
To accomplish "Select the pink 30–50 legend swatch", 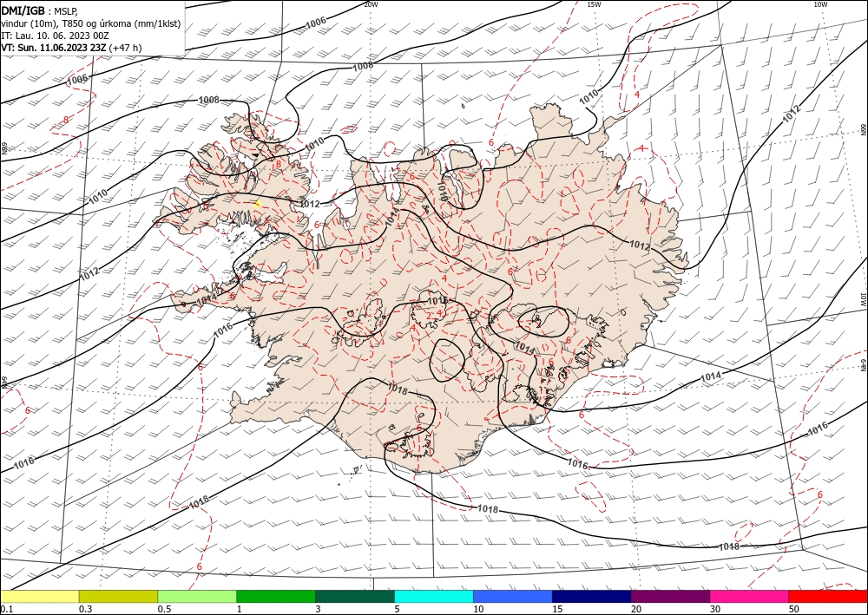I will (749, 596).
